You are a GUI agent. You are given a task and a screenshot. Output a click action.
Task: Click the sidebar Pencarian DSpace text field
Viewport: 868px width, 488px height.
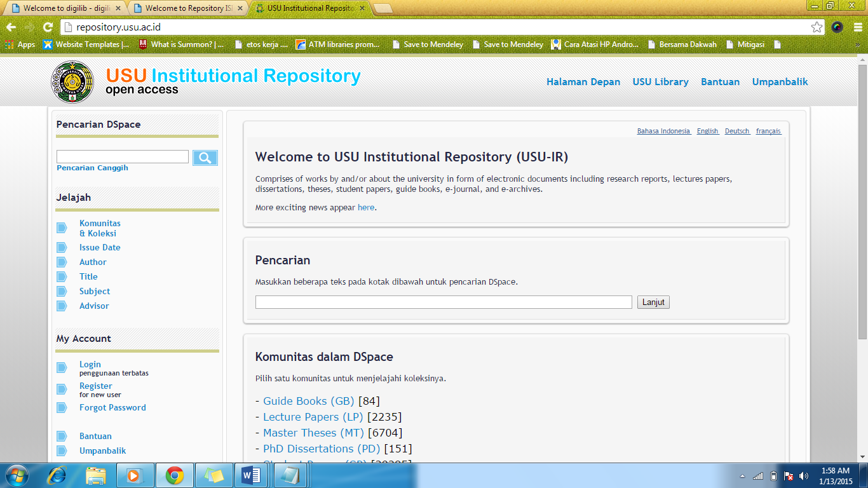coord(123,156)
